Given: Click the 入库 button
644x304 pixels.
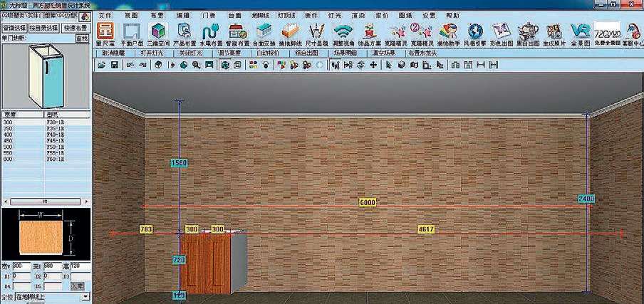Looking at the screenshot, I should pos(78,286).
